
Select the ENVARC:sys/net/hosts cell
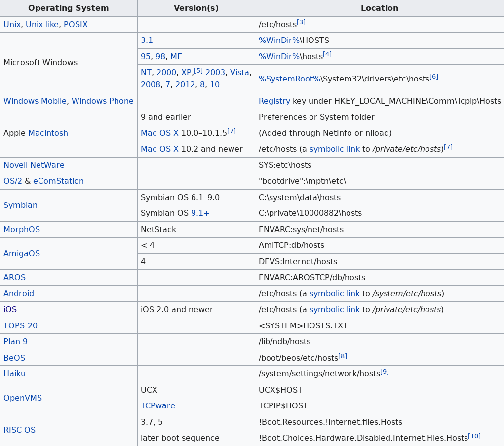(380, 229)
